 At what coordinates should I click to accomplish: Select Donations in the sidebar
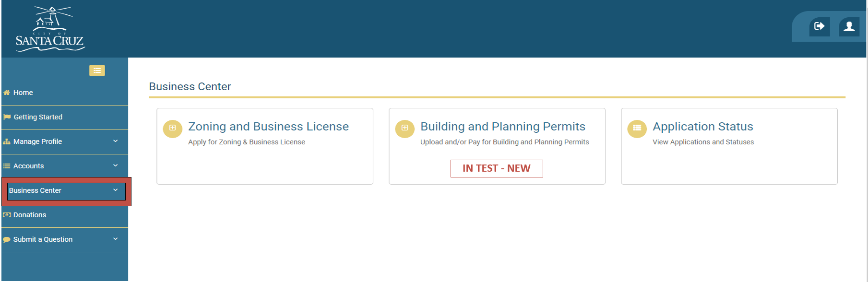[30, 214]
